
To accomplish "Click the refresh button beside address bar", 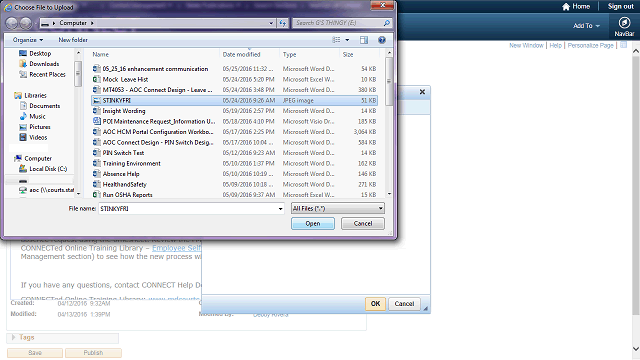I will click(x=283, y=23).
